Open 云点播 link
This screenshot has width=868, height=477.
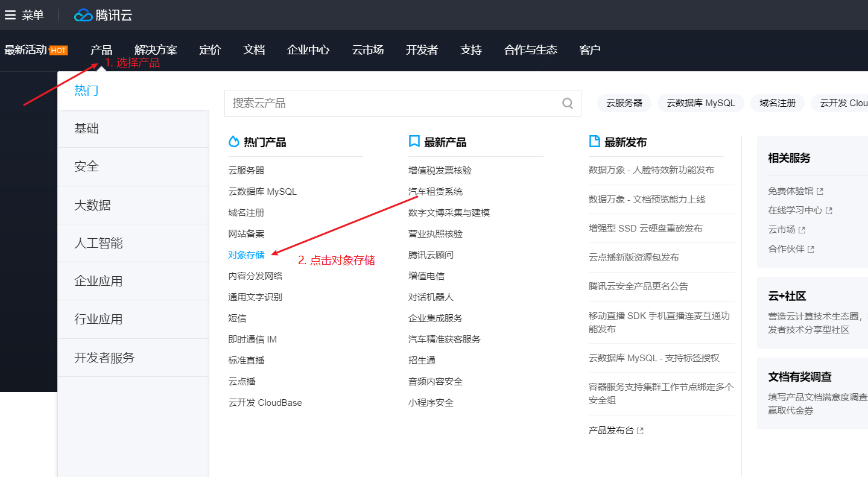[242, 382]
